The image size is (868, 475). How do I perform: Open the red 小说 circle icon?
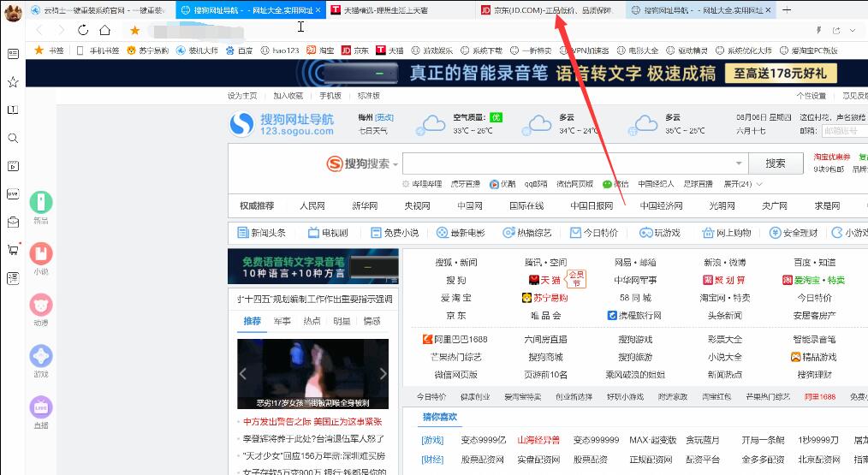point(41,253)
